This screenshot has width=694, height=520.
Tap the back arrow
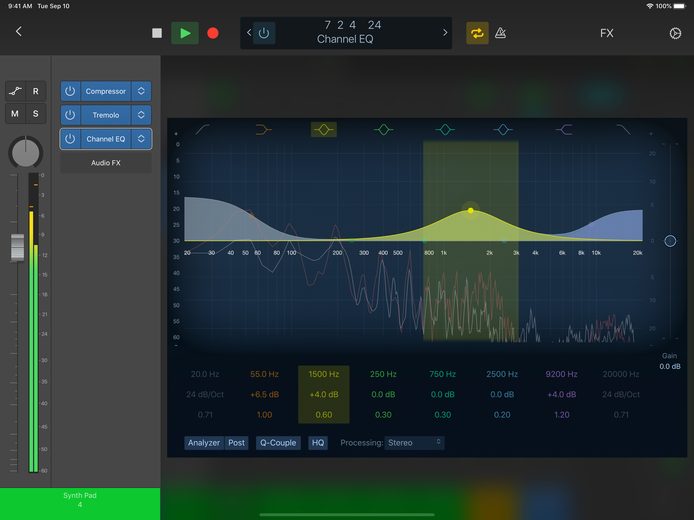tap(19, 31)
